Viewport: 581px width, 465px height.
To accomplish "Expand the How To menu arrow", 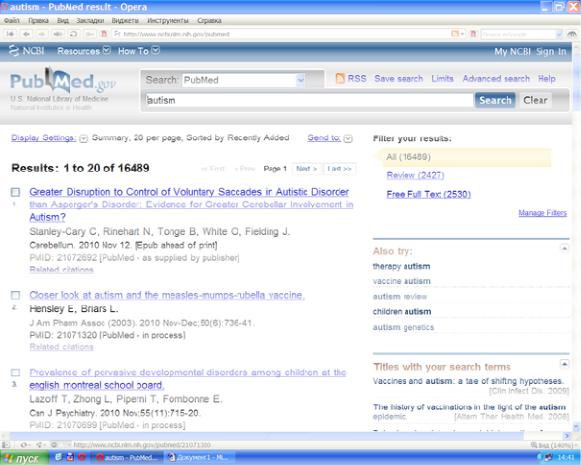I will [x=156, y=50].
